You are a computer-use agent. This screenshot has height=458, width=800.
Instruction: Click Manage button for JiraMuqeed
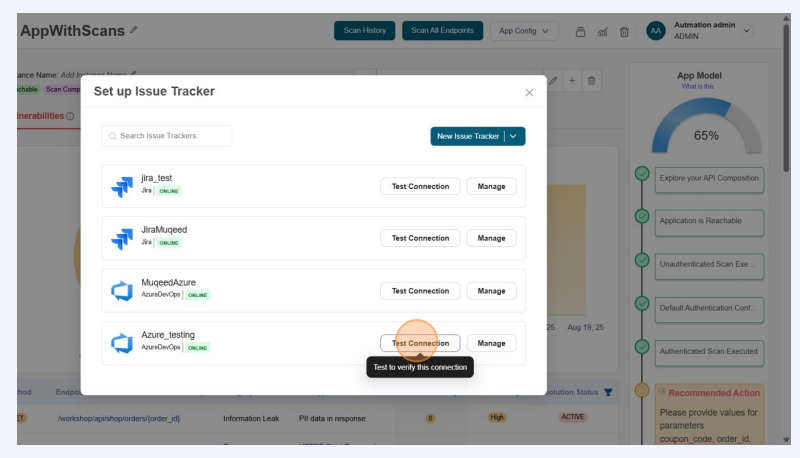(x=491, y=238)
